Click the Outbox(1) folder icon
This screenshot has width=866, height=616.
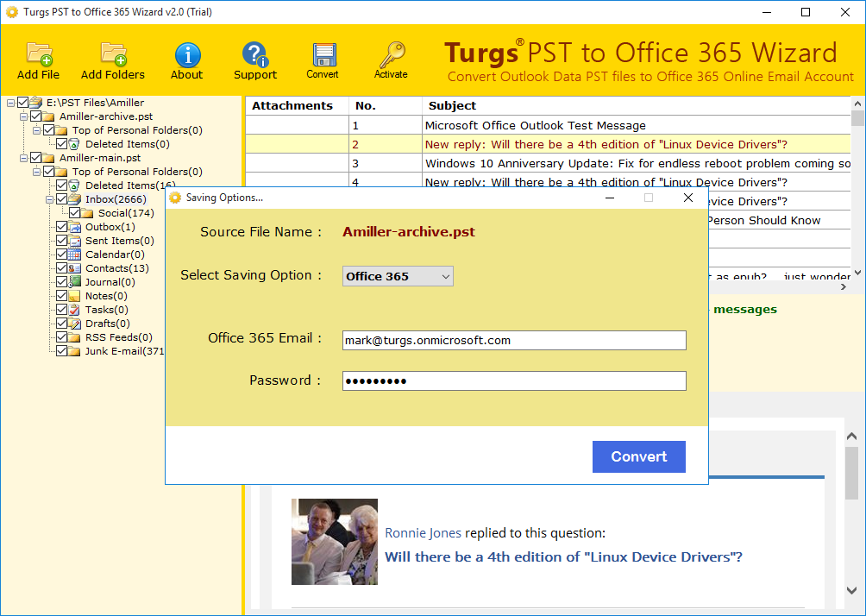pos(74,227)
